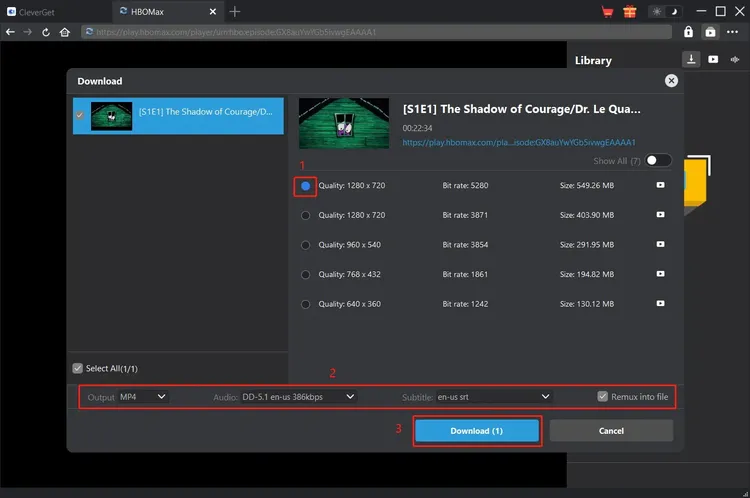The image size is (750, 498).
Task: Open the hbomax episode URL link
Action: coord(519,143)
